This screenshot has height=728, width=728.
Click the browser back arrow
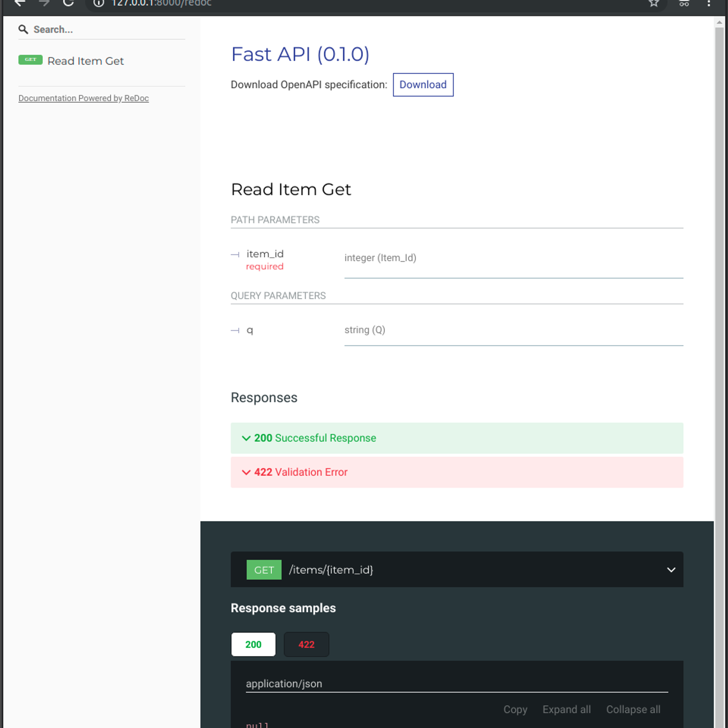[x=19, y=4]
